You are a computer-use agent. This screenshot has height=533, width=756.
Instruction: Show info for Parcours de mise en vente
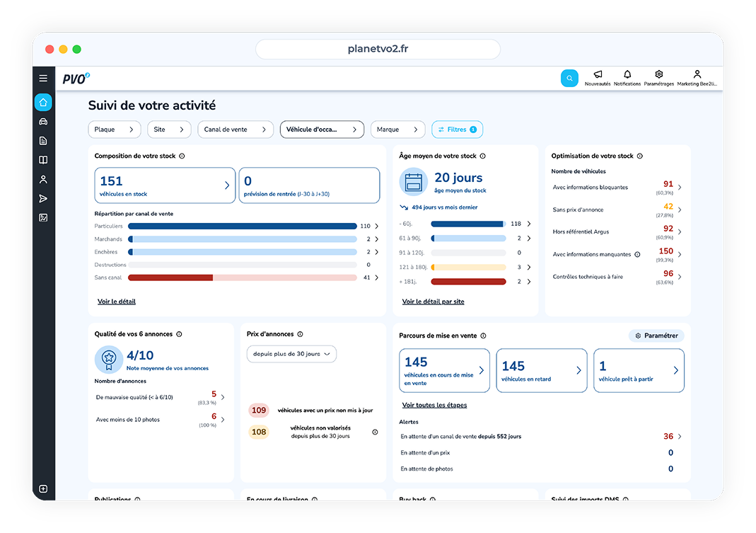pyautogui.click(x=483, y=336)
